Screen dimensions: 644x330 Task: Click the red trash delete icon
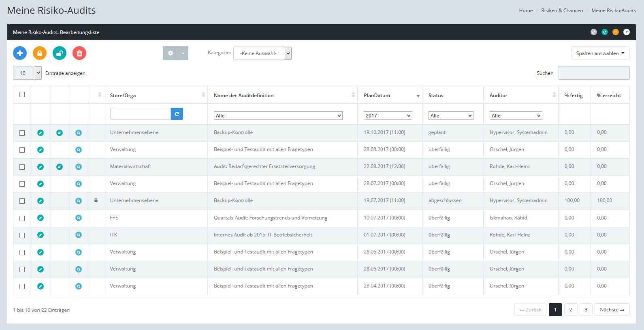pos(79,53)
